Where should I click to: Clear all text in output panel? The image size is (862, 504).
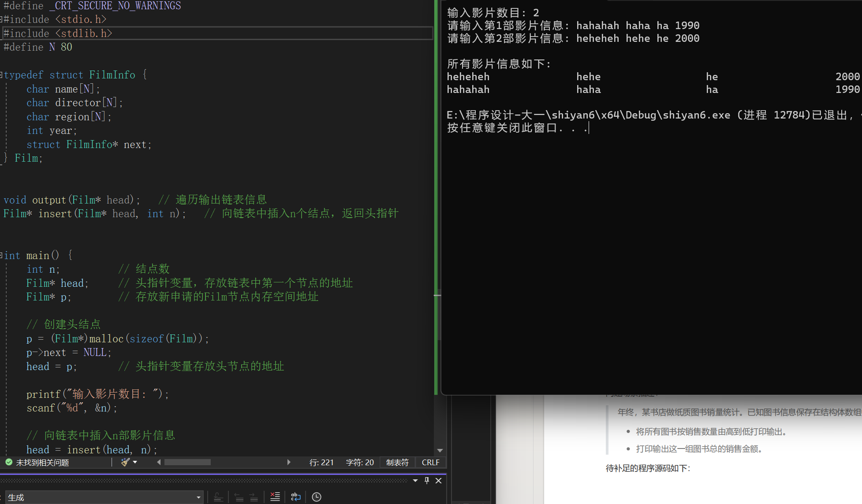pyautogui.click(x=275, y=497)
